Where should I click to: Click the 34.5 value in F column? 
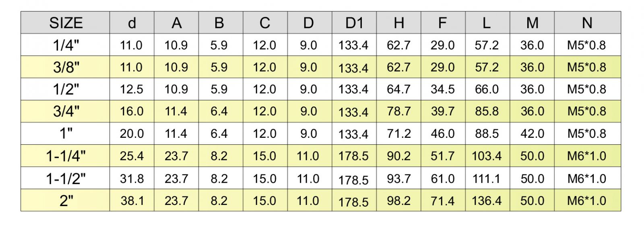442,89
